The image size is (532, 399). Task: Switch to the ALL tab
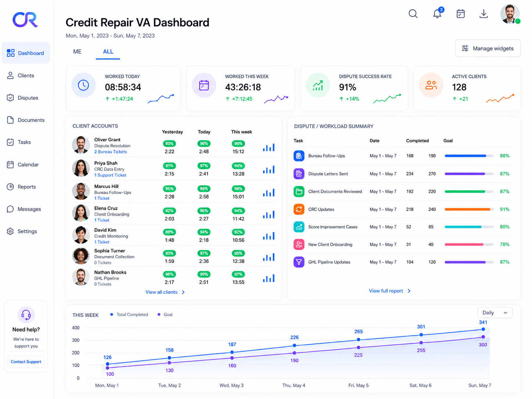pos(108,52)
